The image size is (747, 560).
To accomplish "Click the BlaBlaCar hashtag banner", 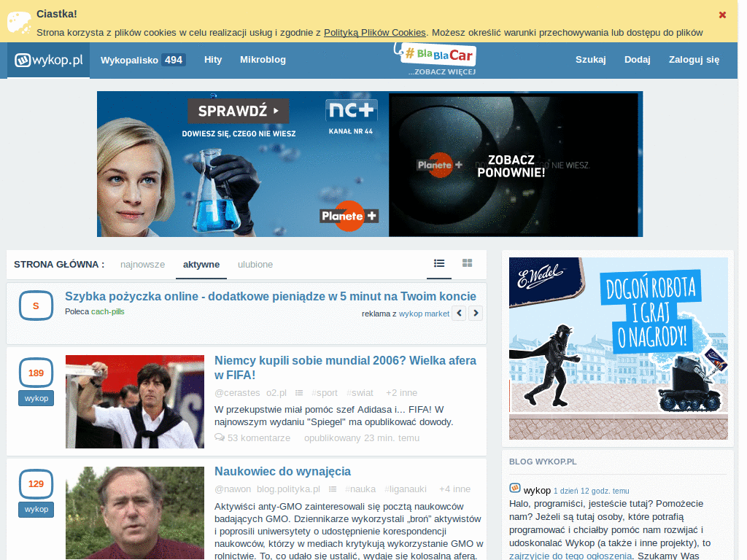I will (x=435, y=55).
